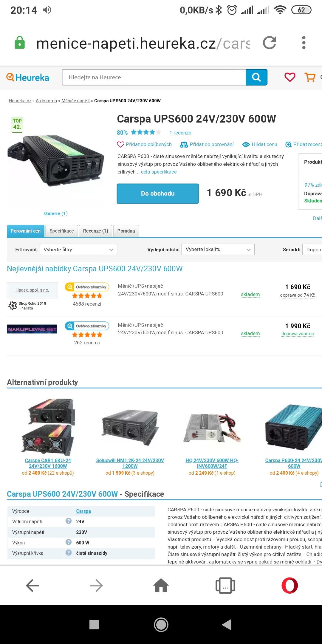This screenshot has height=644, width=322.
Task: Click the Do obchodu button
Action: (x=158, y=193)
